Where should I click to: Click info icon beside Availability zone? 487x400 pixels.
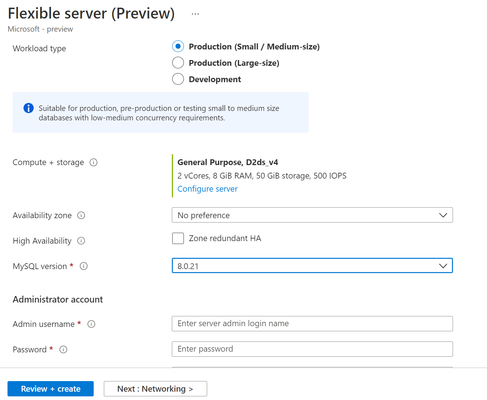click(x=81, y=215)
